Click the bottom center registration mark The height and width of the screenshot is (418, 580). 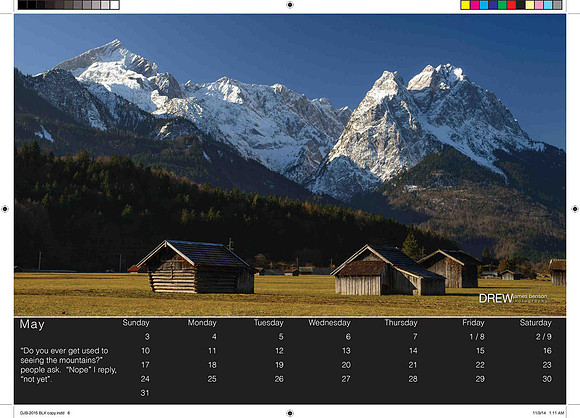(x=290, y=413)
